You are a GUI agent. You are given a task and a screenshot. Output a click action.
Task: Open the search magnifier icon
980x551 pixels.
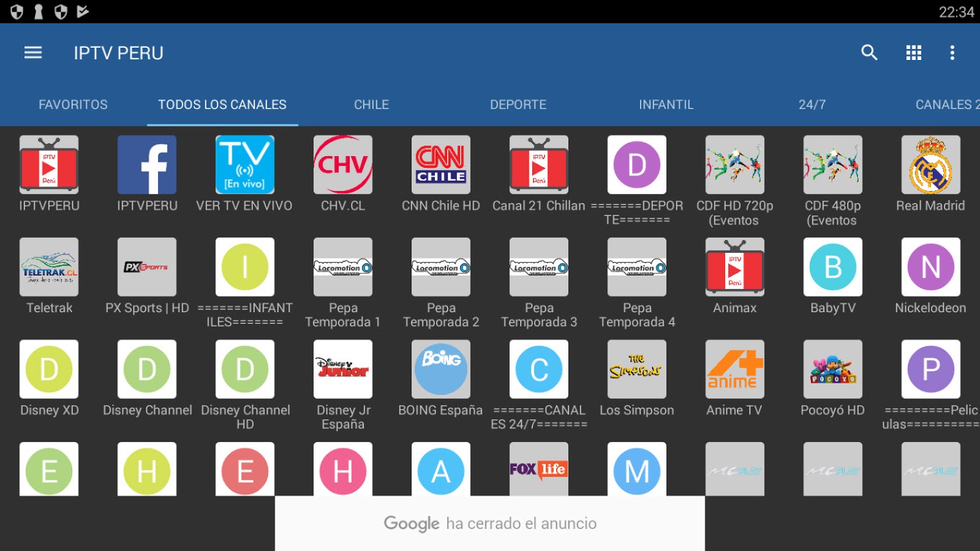869,53
